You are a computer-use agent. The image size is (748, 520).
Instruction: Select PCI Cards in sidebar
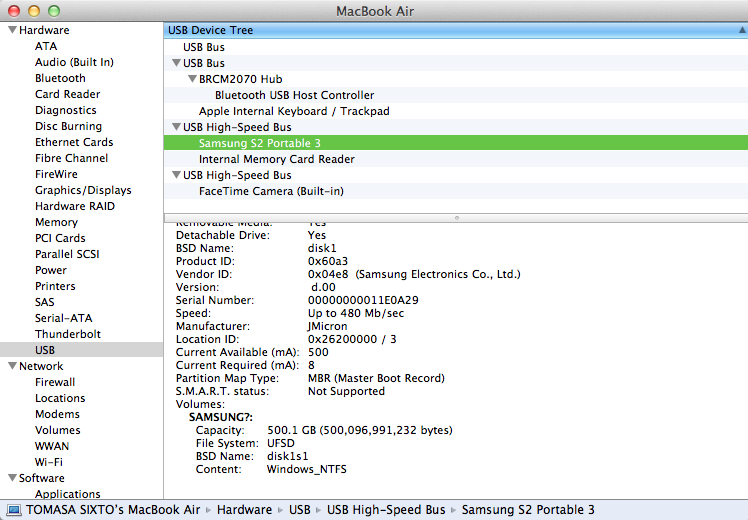click(x=60, y=238)
